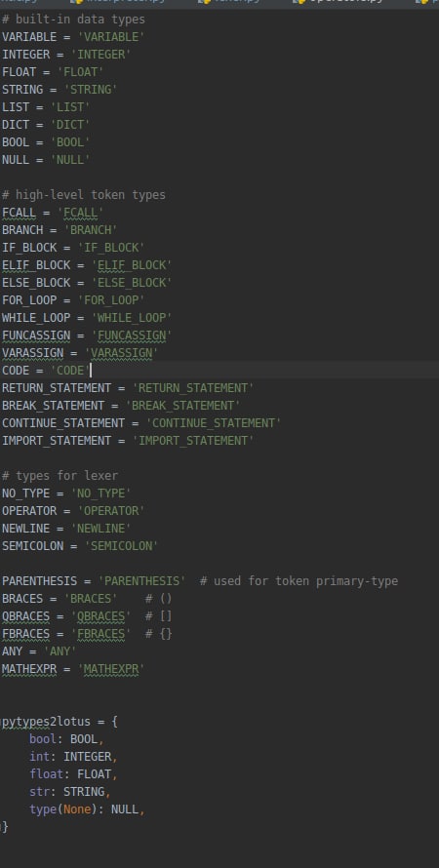Click the '# types for lexer' comment
This screenshot has width=439, height=868.
(x=60, y=476)
